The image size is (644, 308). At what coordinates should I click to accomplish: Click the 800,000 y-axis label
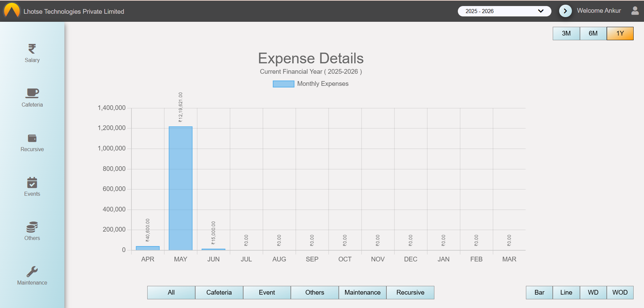tap(114, 169)
